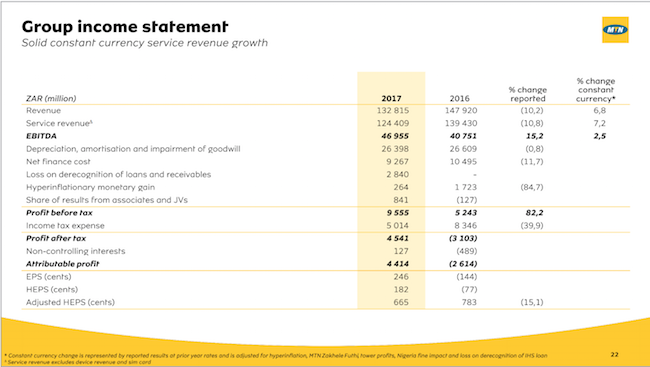Select profit before tax value 5 243
This screenshot has width=650, height=367.
point(466,213)
